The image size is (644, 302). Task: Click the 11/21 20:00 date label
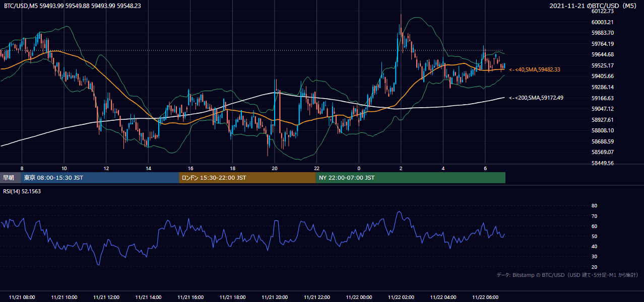coord(275,297)
